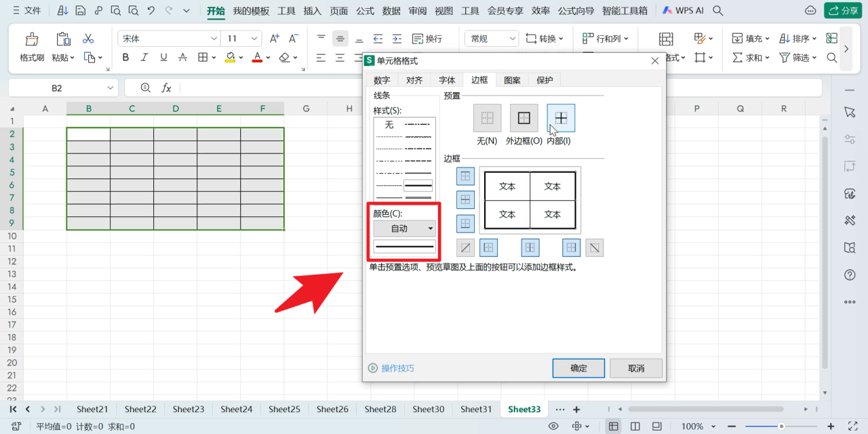
Task: Open the 文件 file menu
Action: click(26, 11)
